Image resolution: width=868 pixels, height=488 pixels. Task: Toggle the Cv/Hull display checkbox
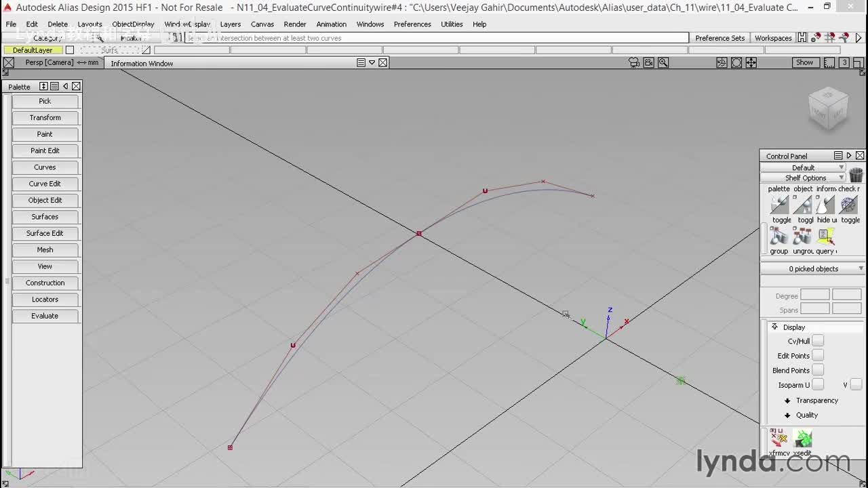[818, 341]
